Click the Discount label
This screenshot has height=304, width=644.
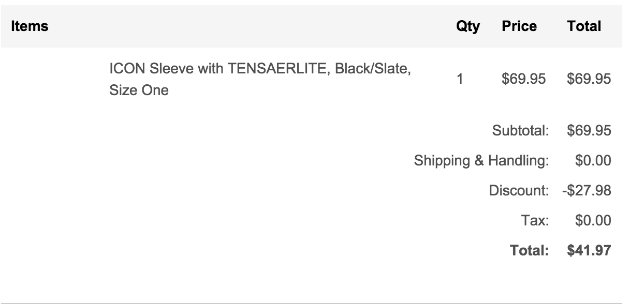(519, 191)
